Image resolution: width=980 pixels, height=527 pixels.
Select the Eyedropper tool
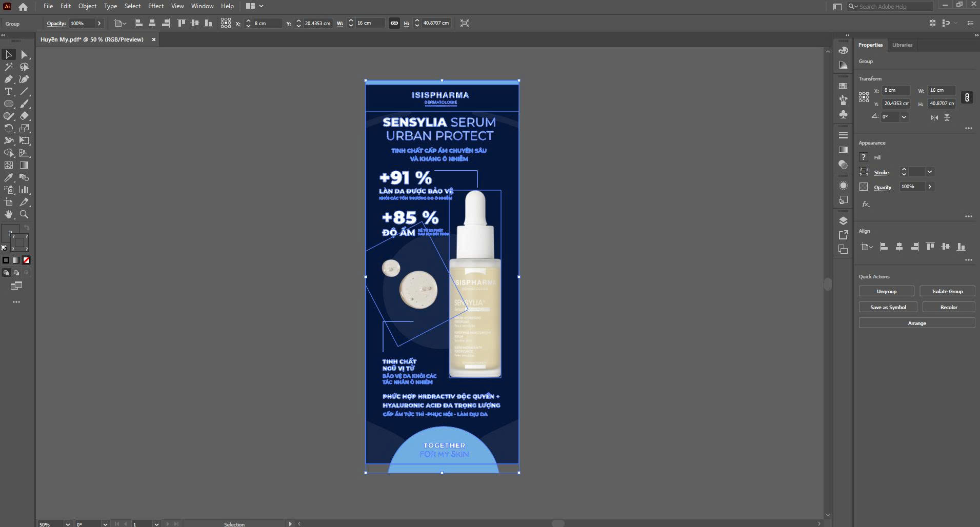coord(9,178)
